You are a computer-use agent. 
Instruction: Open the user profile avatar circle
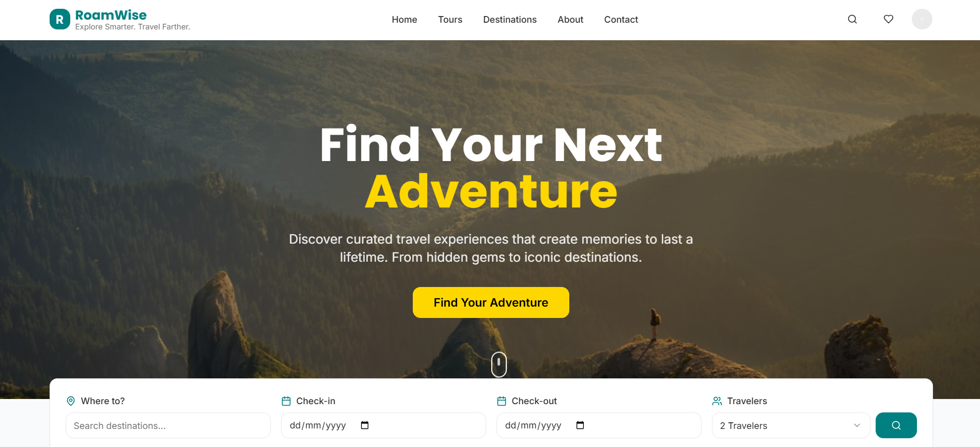click(922, 19)
